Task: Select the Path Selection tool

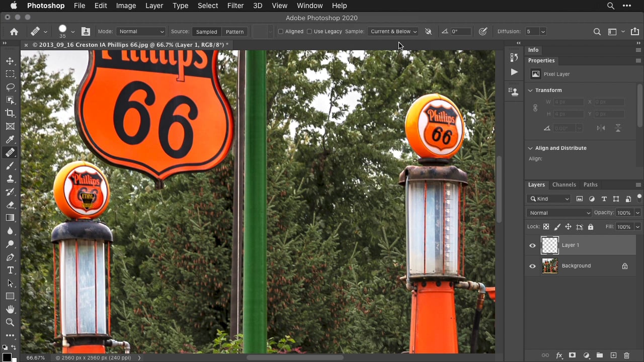Action: (10, 283)
